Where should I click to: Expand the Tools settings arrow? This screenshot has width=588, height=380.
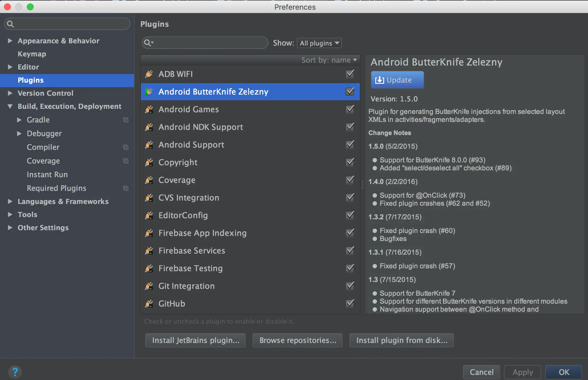coord(10,214)
